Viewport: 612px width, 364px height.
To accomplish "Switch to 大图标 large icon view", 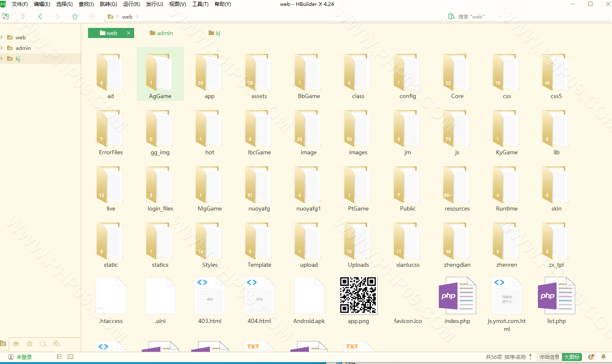I will [572, 357].
